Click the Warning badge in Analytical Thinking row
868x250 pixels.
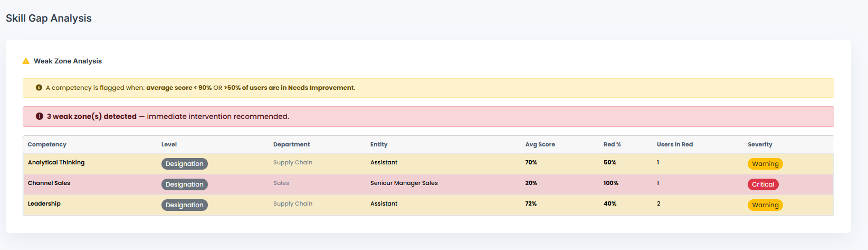point(765,164)
